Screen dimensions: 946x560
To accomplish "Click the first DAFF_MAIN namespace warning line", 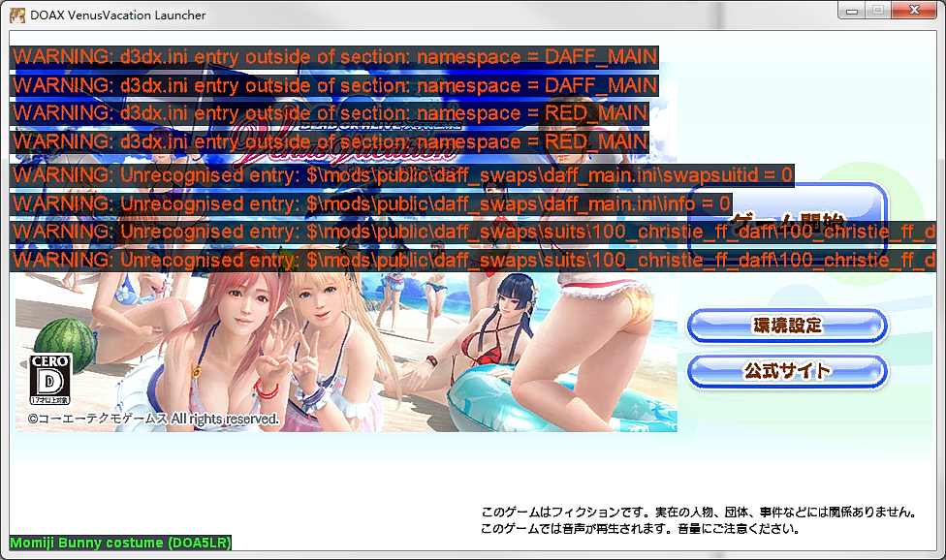I will 334,56.
